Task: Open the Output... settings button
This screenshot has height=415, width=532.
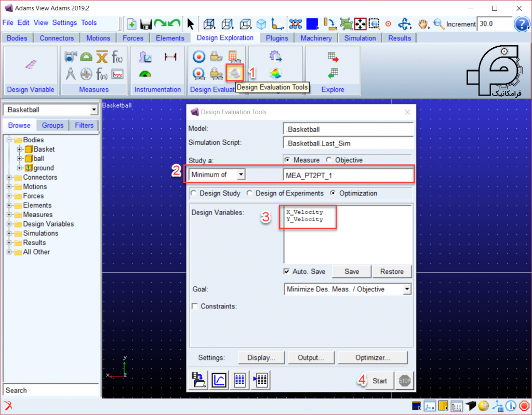Action: [311, 358]
